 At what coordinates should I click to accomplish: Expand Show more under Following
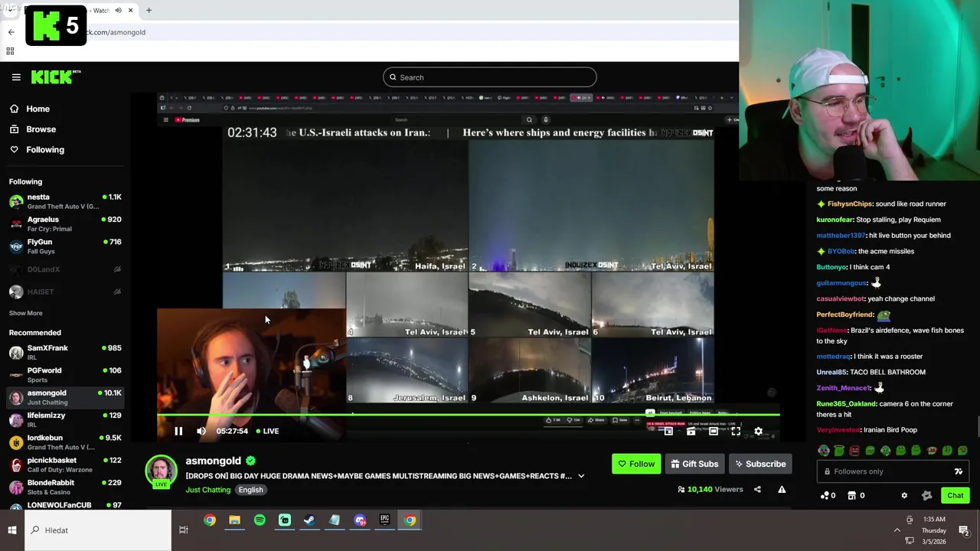point(26,313)
